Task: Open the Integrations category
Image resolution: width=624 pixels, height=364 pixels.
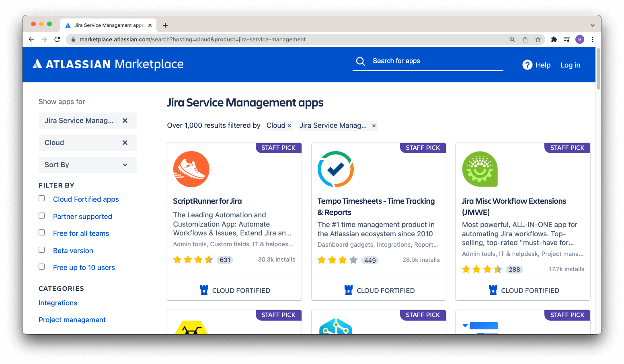Action: [x=57, y=303]
